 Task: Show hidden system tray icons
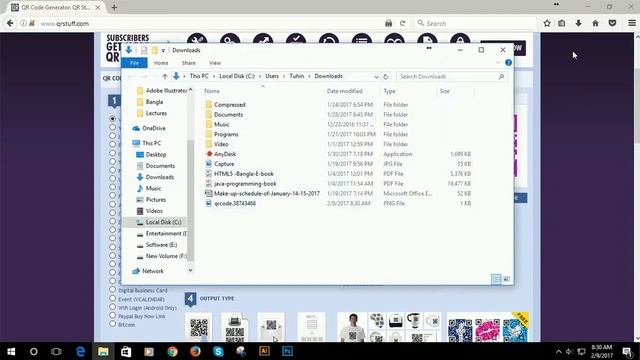tap(558, 351)
